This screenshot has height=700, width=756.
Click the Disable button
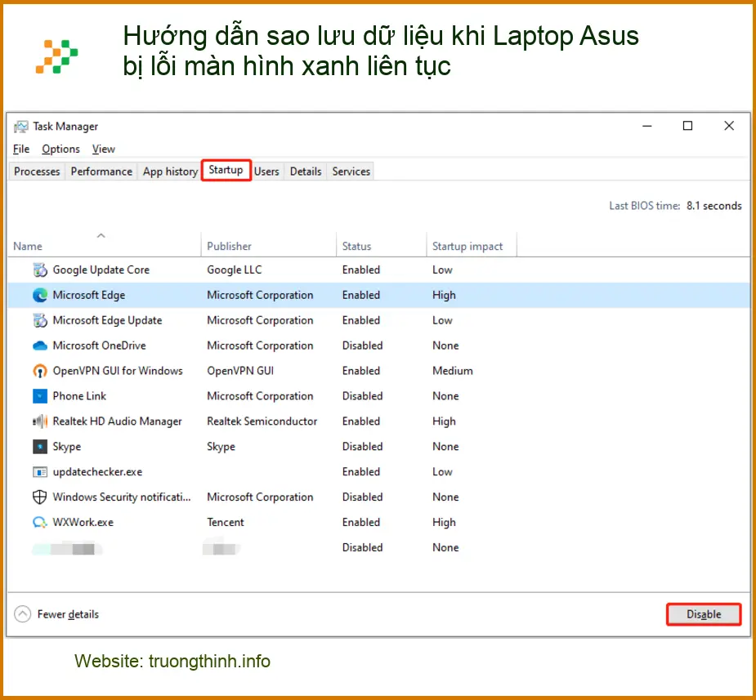(704, 614)
